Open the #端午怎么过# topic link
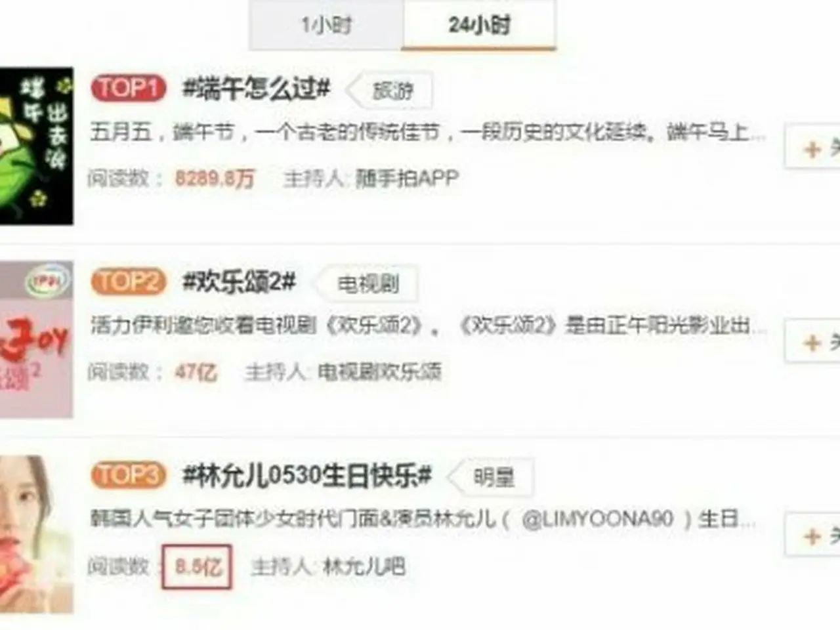 (x=256, y=88)
